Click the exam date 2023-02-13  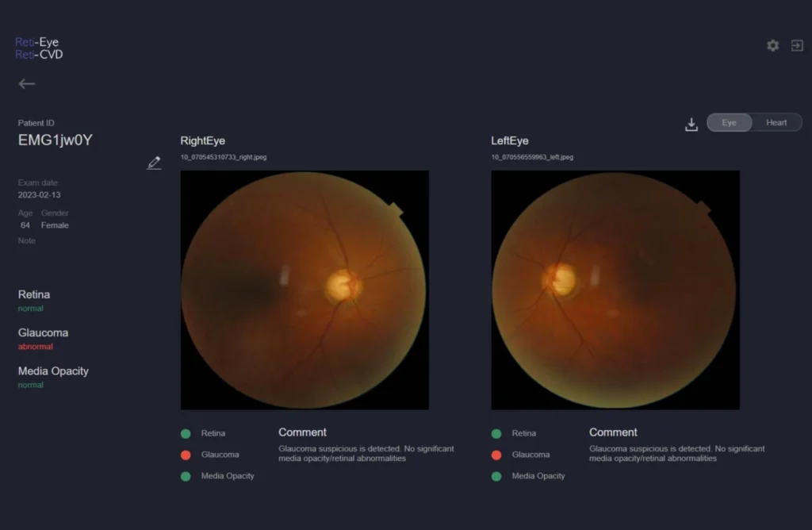pyautogui.click(x=40, y=195)
